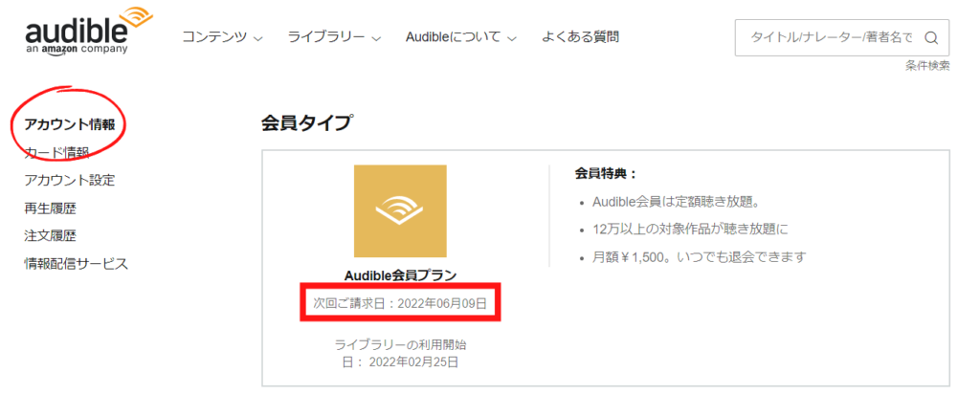Click the gold Audible member plan icon
Image resolution: width=980 pixels, height=395 pixels.
(x=400, y=211)
